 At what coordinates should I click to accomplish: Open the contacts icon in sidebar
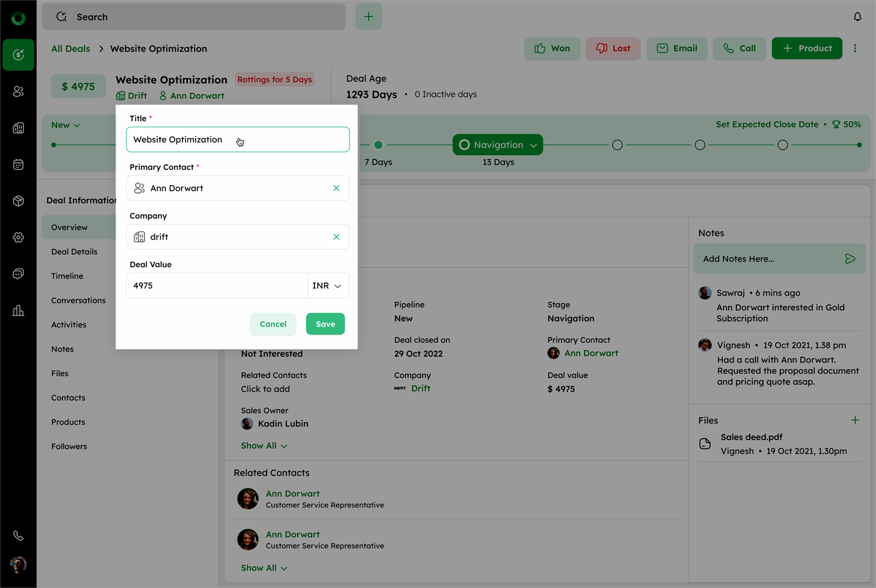[18, 92]
